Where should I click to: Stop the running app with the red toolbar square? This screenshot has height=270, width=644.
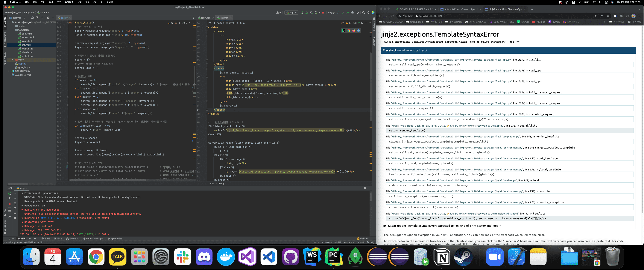tap(323, 13)
